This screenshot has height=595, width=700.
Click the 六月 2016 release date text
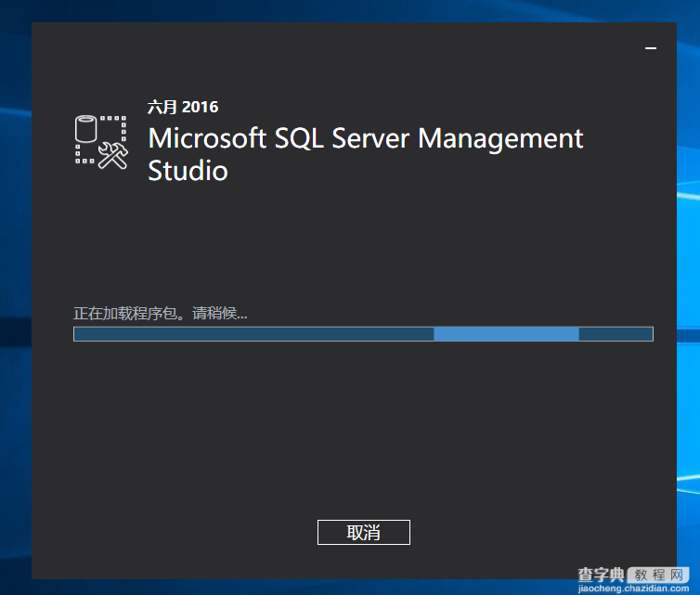click(x=183, y=107)
